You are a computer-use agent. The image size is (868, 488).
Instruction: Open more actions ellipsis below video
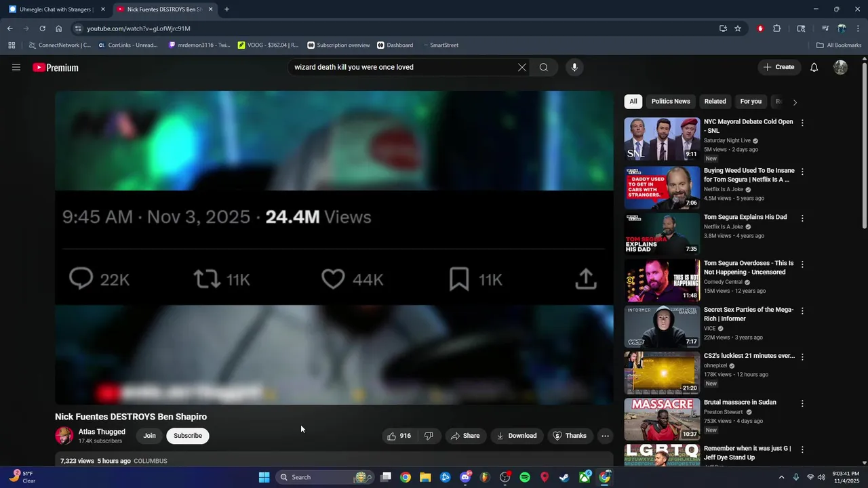(606, 436)
